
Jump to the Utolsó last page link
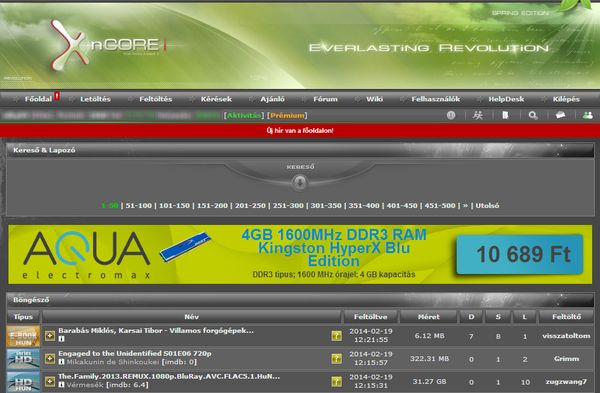[487, 205]
